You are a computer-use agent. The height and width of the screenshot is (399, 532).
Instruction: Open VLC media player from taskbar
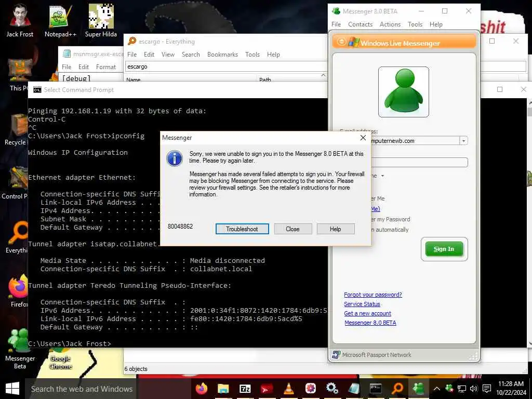[x=289, y=389]
